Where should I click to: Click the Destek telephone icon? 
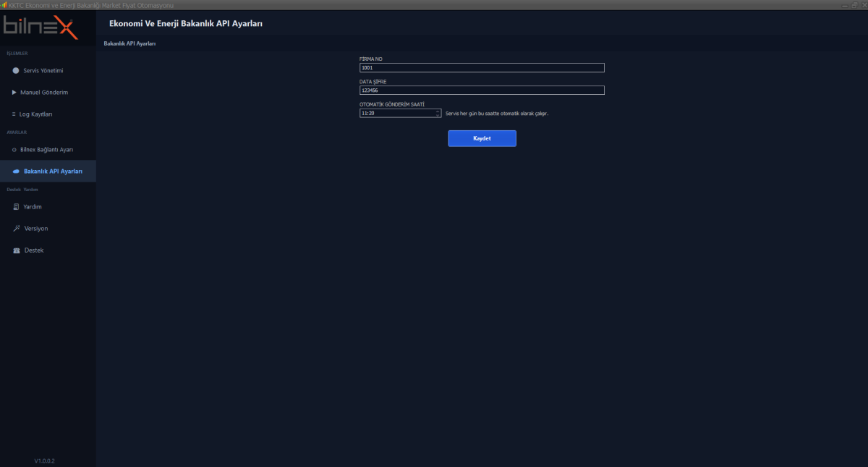[17, 251]
